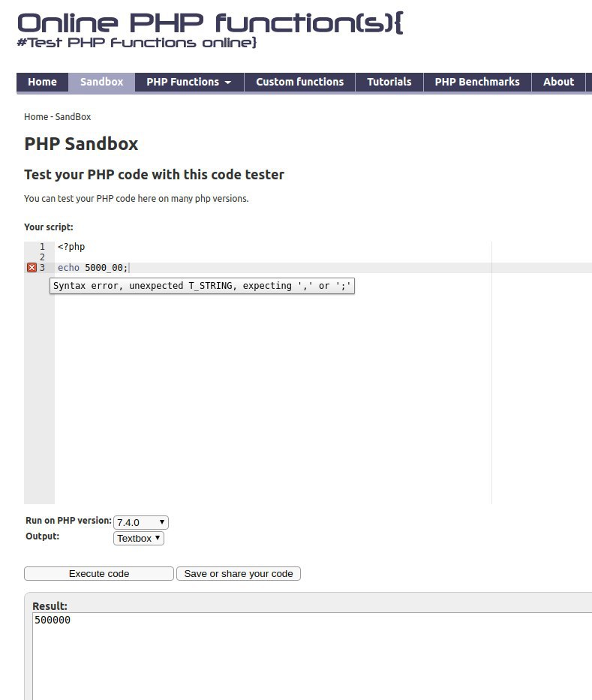592x700 pixels.
Task: Click the '<?php' line in the editor
Action: tap(71, 246)
